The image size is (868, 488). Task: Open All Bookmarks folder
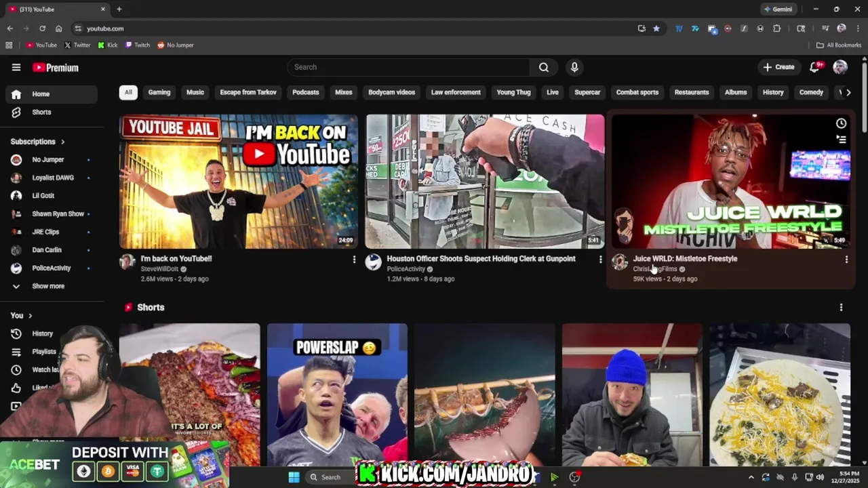839,45
